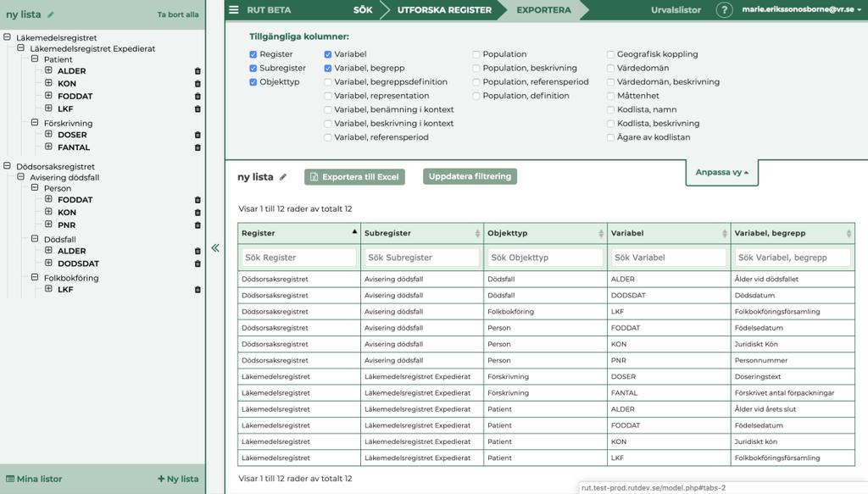The height and width of the screenshot is (494, 868).
Task: Delete ALDER under Dödsfall with its trash icon
Action: 198,251
